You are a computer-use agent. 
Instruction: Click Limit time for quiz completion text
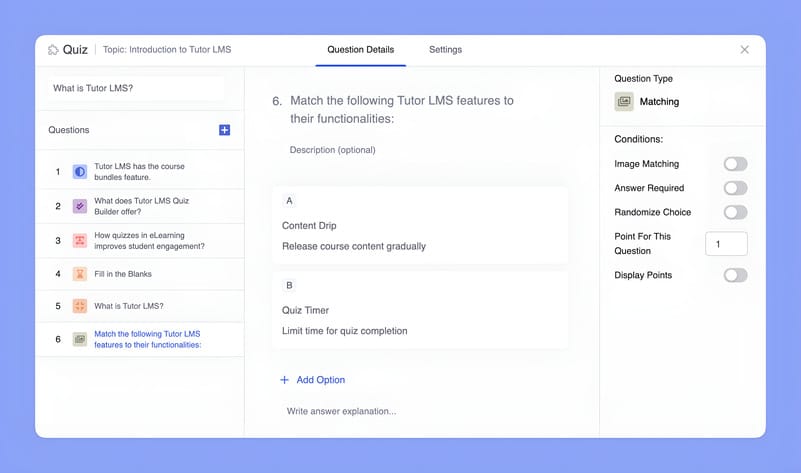(x=345, y=331)
